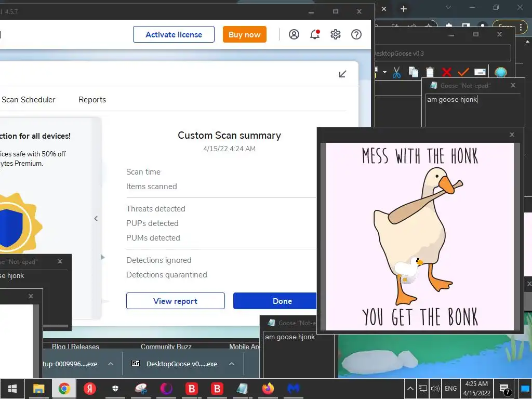This screenshot has height=399, width=532.
Task: Click the red X delete icon
Action: click(x=447, y=72)
